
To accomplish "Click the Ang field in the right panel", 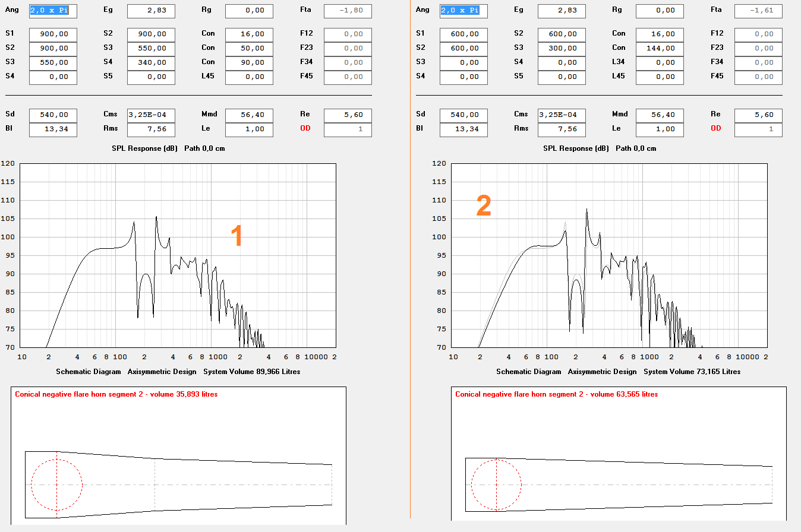I will 463,11.
